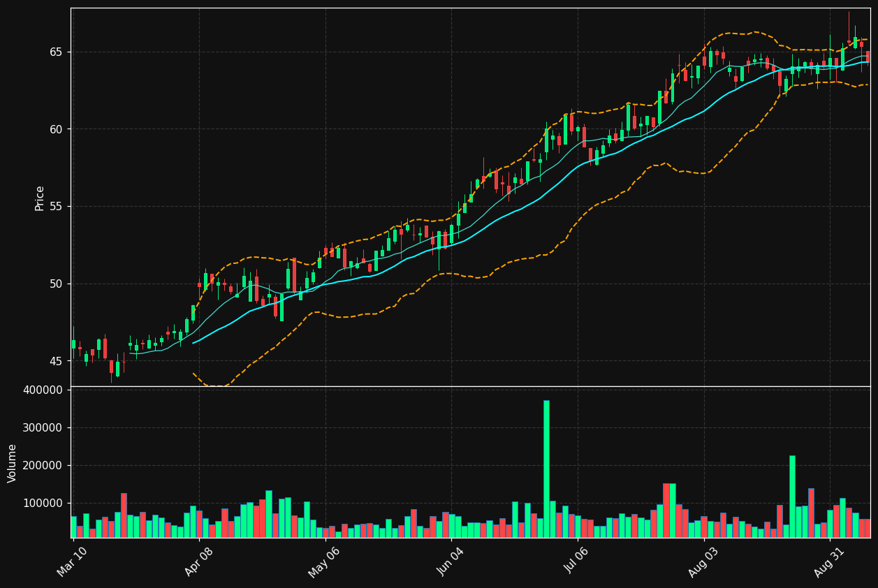
Task: Click the 400000 volume axis value
Action: [x=43, y=390]
